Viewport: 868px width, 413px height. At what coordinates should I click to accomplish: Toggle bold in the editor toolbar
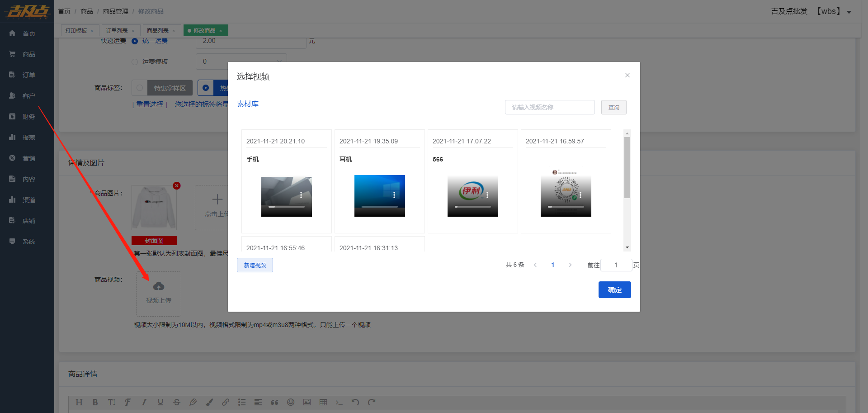click(x=95, y=402)
